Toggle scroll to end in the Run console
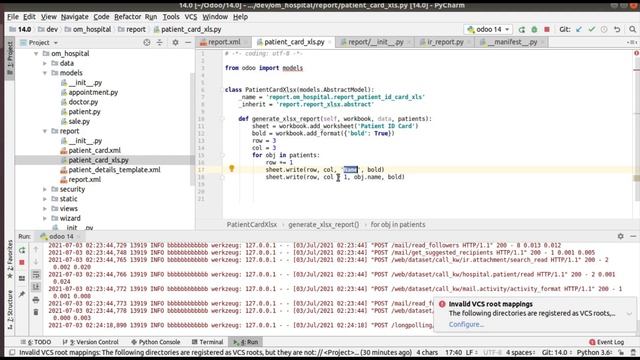Screen dimensions: 640x360 [x=36, y=287]
